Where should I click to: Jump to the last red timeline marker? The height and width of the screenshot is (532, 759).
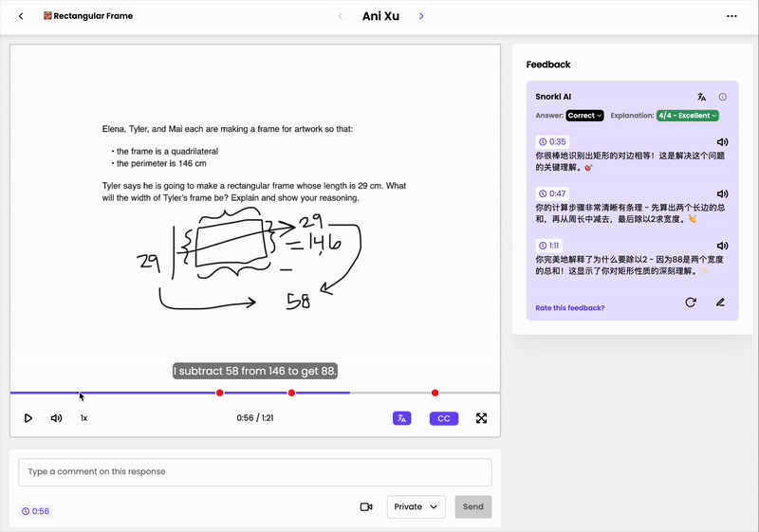435,393
